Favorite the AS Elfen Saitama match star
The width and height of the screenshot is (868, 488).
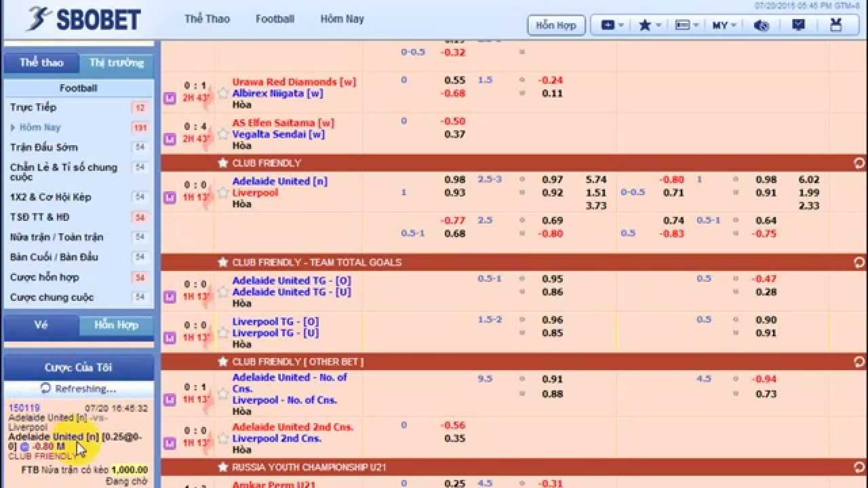223,134
